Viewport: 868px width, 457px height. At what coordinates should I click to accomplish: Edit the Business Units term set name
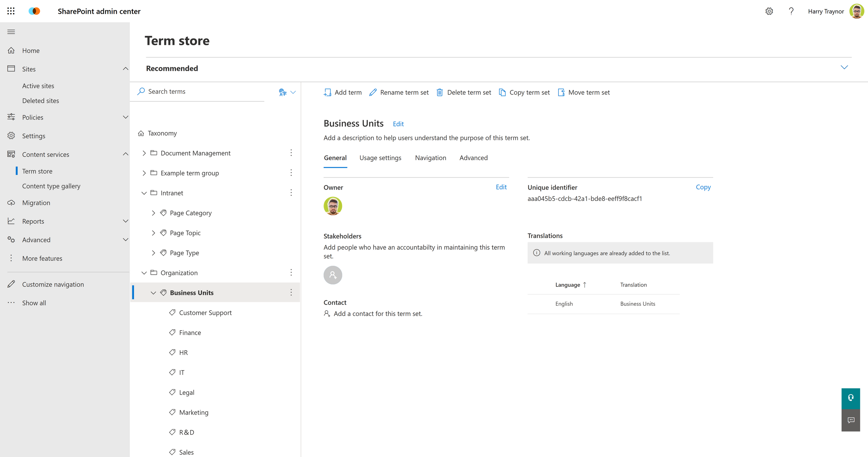point(398,124)
